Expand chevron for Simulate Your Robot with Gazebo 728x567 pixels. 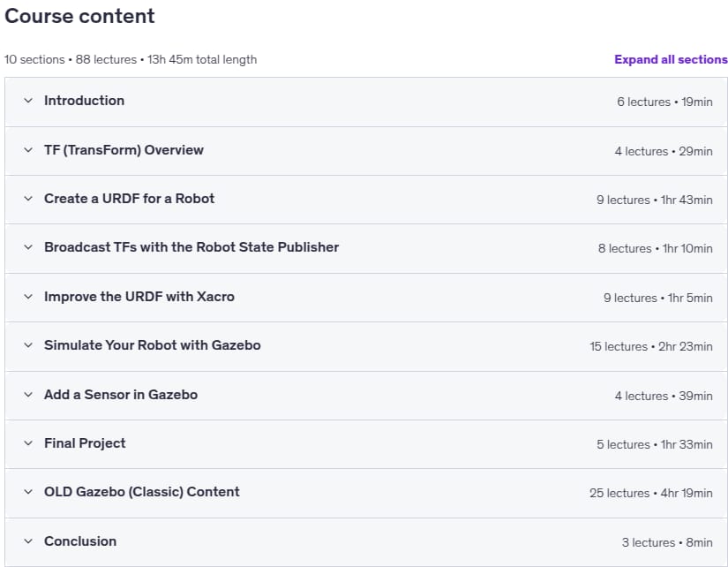click(x=28, y=344)
